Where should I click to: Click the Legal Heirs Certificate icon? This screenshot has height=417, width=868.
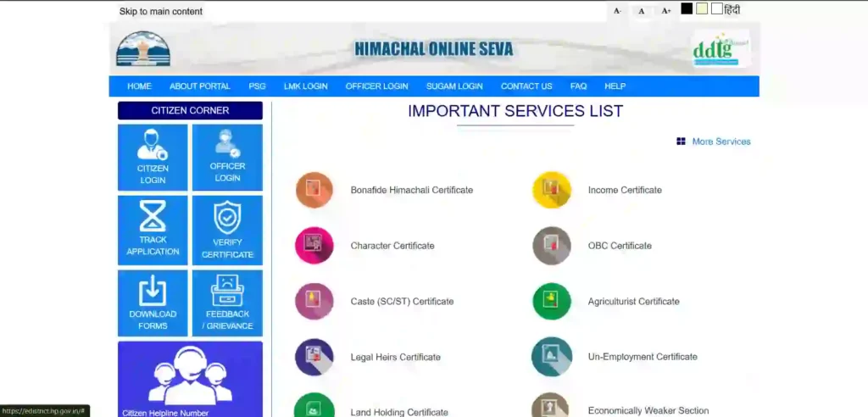tap(314, 357)
